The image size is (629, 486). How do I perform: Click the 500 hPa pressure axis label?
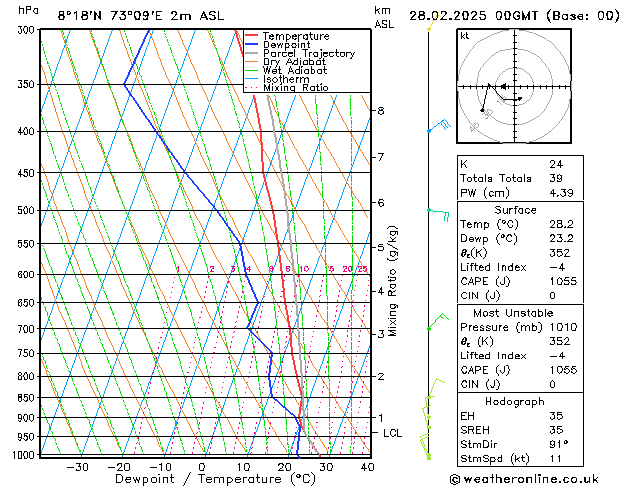pyautogui.click(x=26, y=210)
